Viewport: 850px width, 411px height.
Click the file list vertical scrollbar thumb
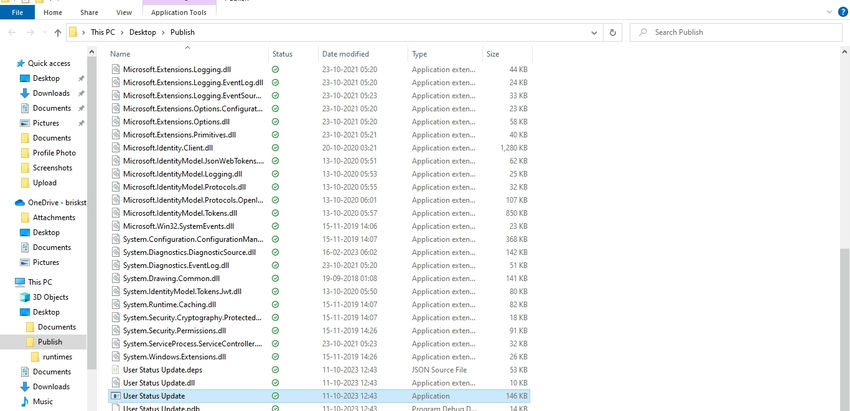[x=845, y=329]
